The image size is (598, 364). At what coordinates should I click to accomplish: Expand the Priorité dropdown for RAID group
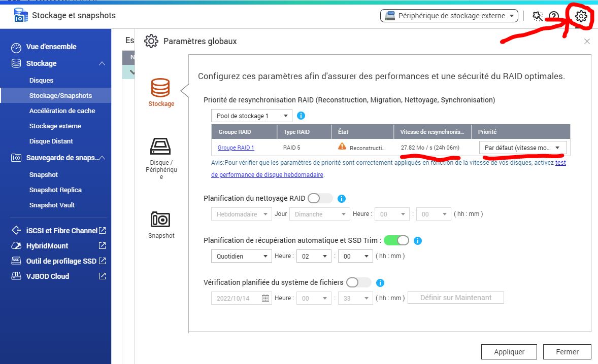(522, 148)
